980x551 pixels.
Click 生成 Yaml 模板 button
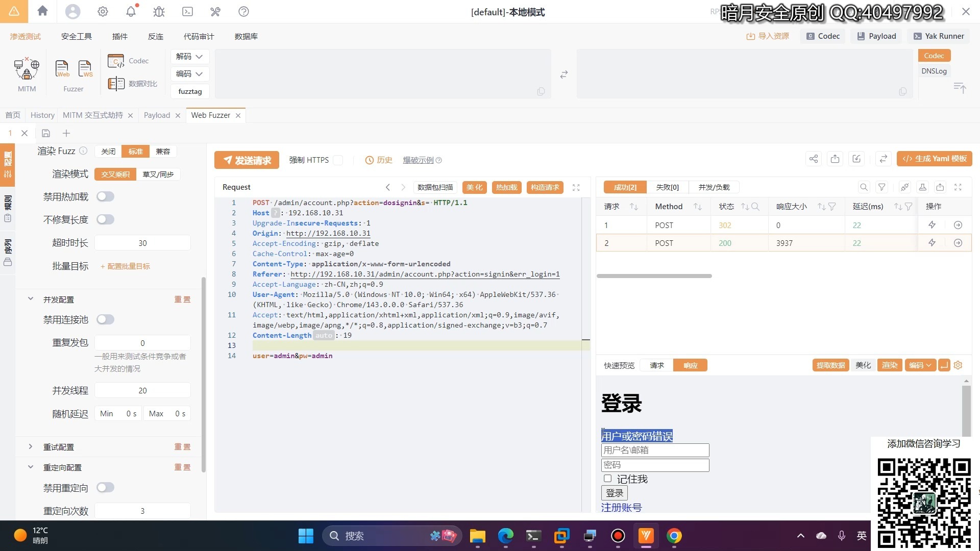coord(934,159)
